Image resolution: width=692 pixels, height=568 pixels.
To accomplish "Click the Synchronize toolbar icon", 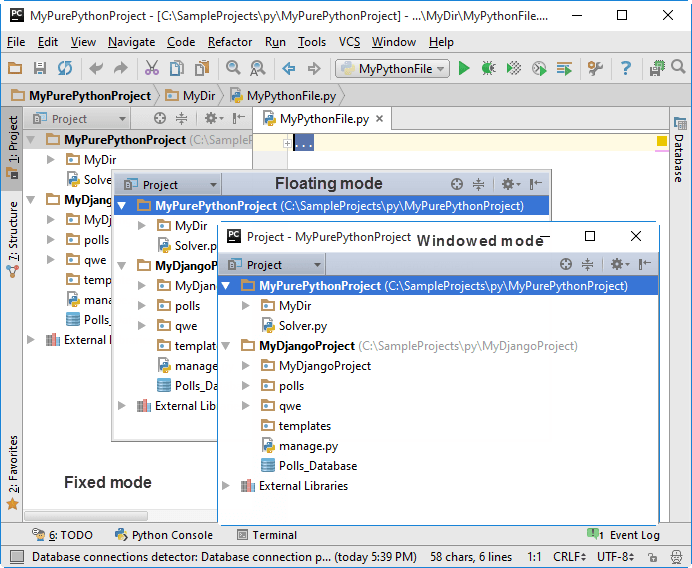I will 65,68.
